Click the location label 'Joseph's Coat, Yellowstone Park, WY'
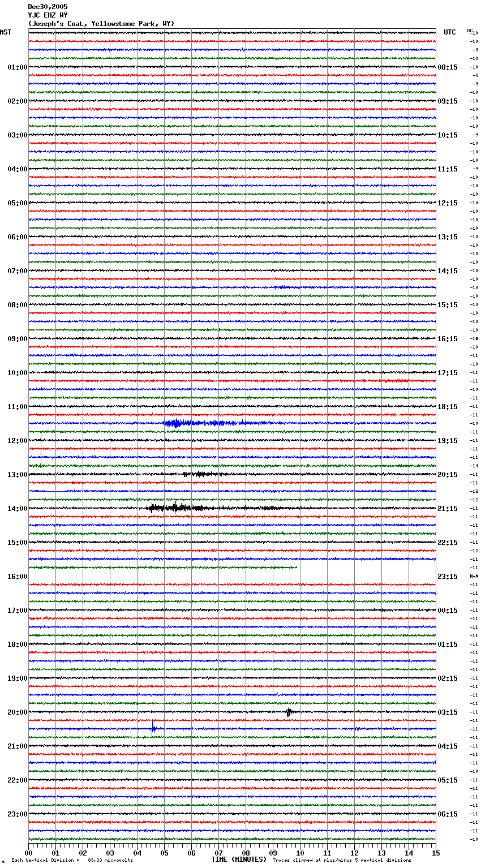This screenshot has width=481, height=868. tap(101, 24)
